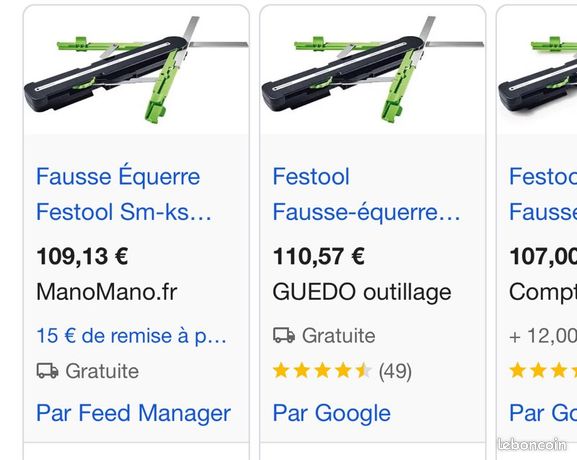
Task: Open the 15 € de remise promotion link
Action: tap(131, 336)
